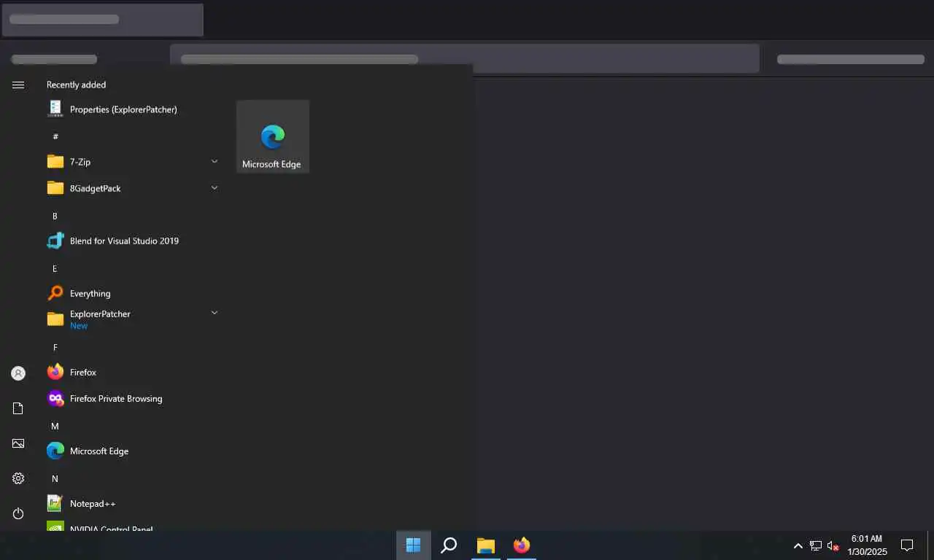Launch the Notepad++ icon

point(55,503)
